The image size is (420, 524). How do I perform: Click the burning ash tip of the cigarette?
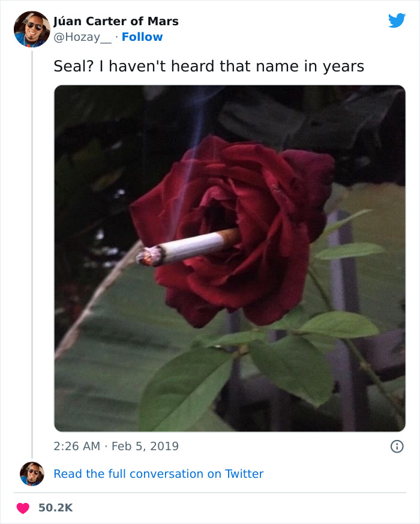pos(145,258)
